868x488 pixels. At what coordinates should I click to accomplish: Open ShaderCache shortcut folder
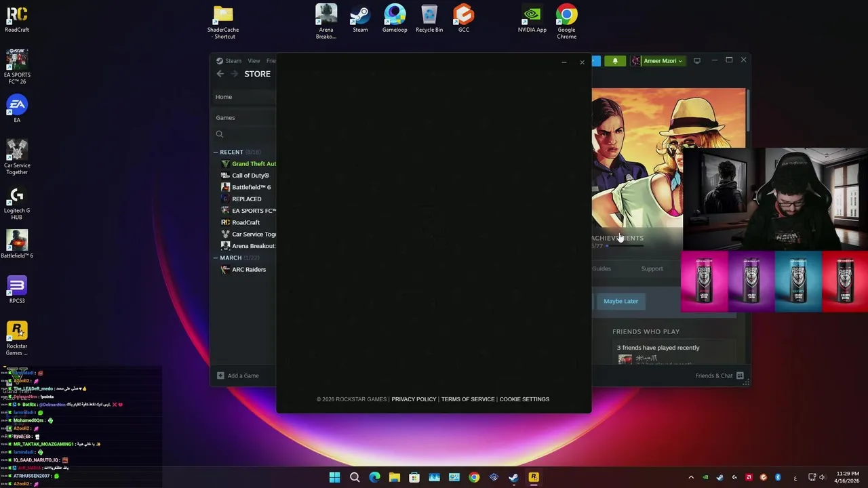[x=223, y=21]
